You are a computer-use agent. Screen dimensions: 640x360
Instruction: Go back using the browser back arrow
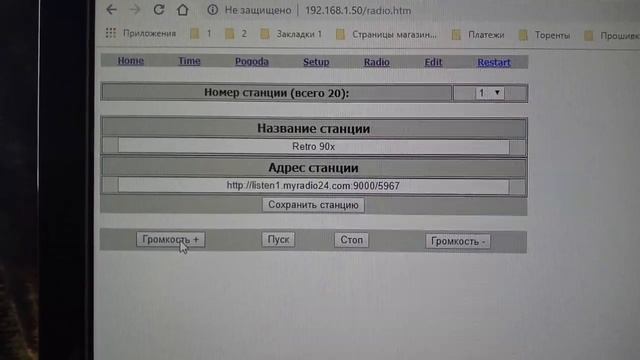click(111, 9)
